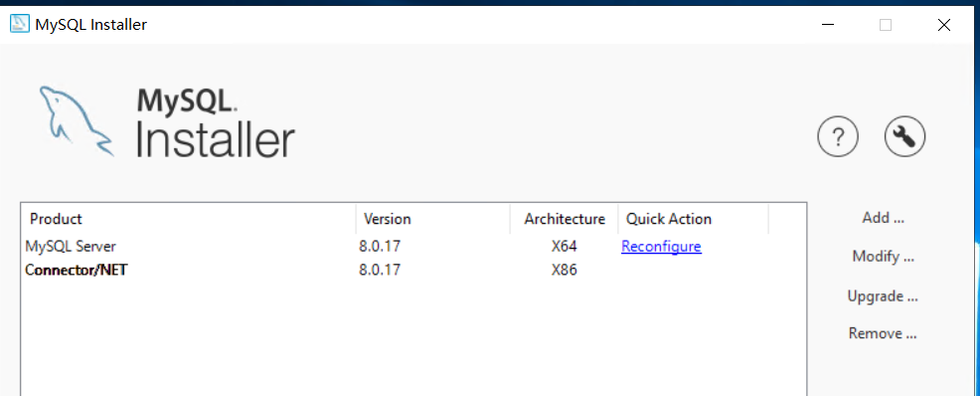Click the Add... button
This screenshot has width=980, height=396.
pos(884,218)
